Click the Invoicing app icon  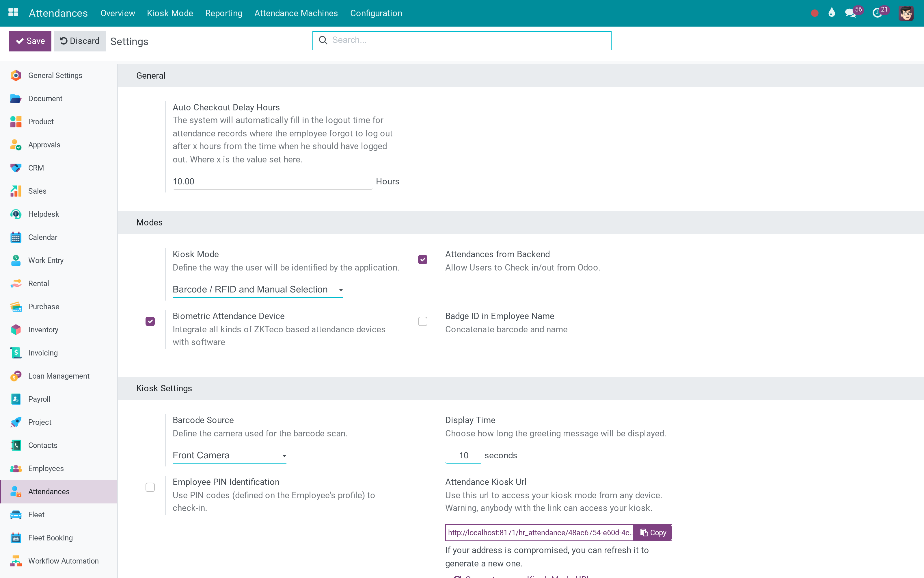pos(16,353)
